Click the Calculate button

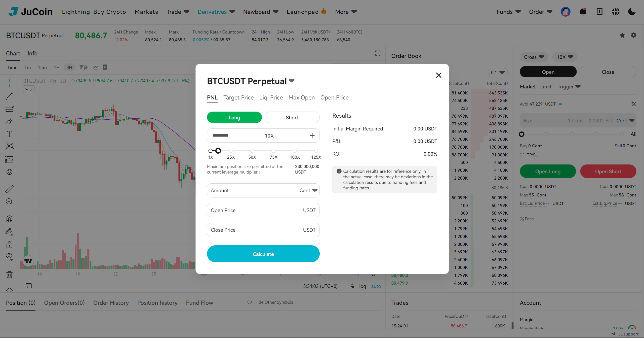pyautogui.click(x=263, y=254)
